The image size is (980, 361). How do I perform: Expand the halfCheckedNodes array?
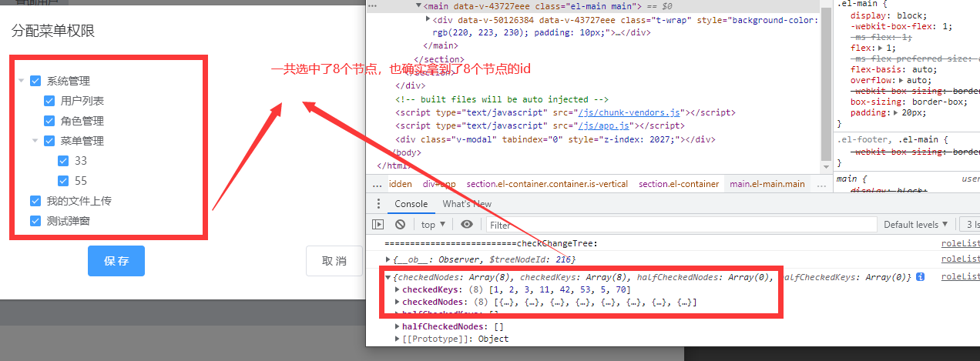(x=398, y=326)
